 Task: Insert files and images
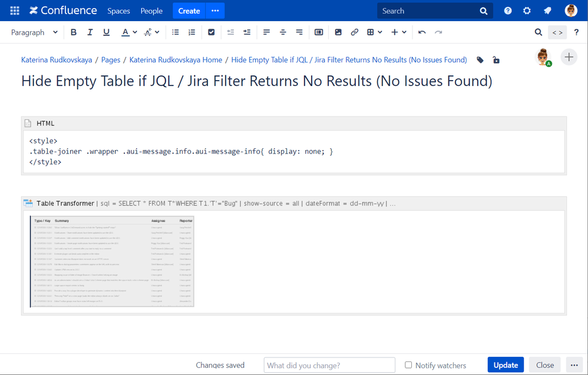pyautogui.click(x=338, y=32)
